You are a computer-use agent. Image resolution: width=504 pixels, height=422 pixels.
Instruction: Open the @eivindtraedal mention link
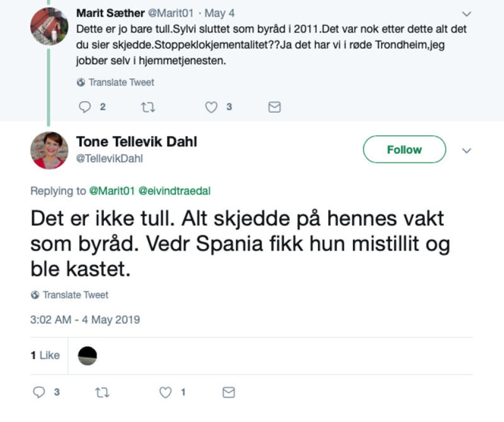click(x=174, y=191)
